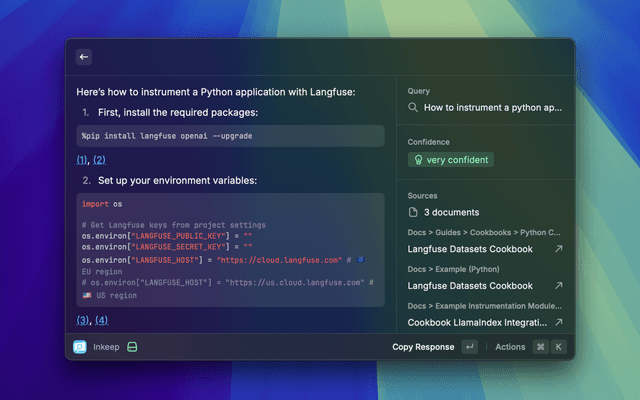This screenshot has height=400, width=640.
Task: Open citation link (4)
Action: pyautogui.click(x=101, y=320)
